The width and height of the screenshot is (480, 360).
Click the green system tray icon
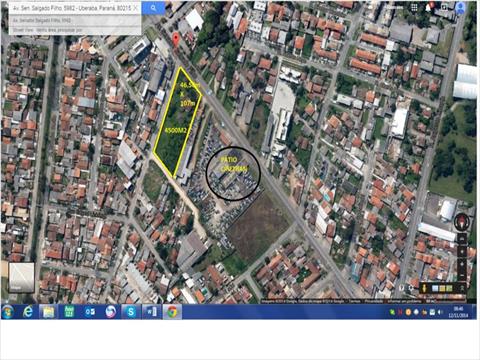pos(392,312)
